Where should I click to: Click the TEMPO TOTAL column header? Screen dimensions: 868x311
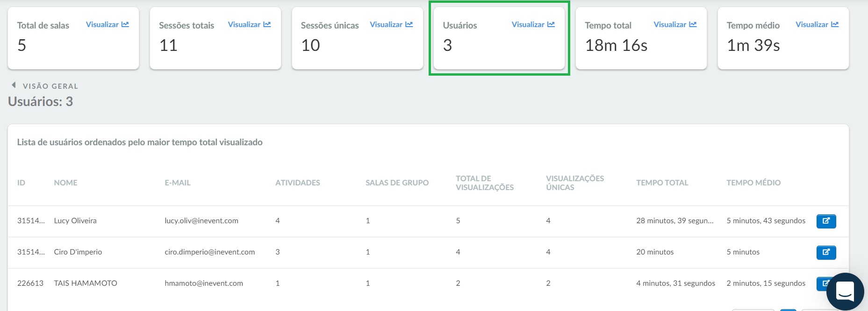point(662,183)
